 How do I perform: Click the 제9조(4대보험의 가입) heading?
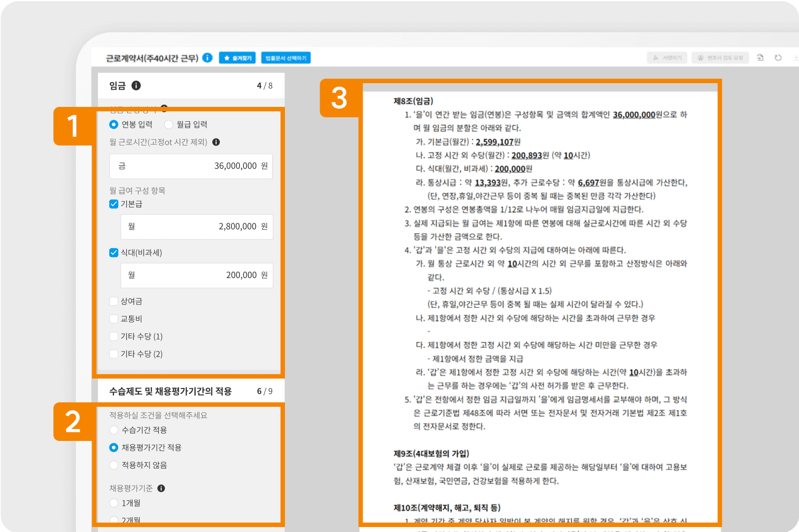(431, 454)
